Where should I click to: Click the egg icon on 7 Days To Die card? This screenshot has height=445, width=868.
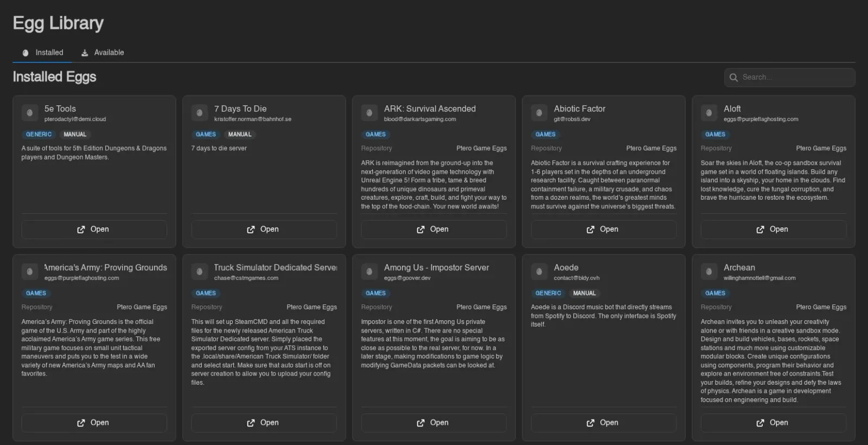(x=200, y=113)
